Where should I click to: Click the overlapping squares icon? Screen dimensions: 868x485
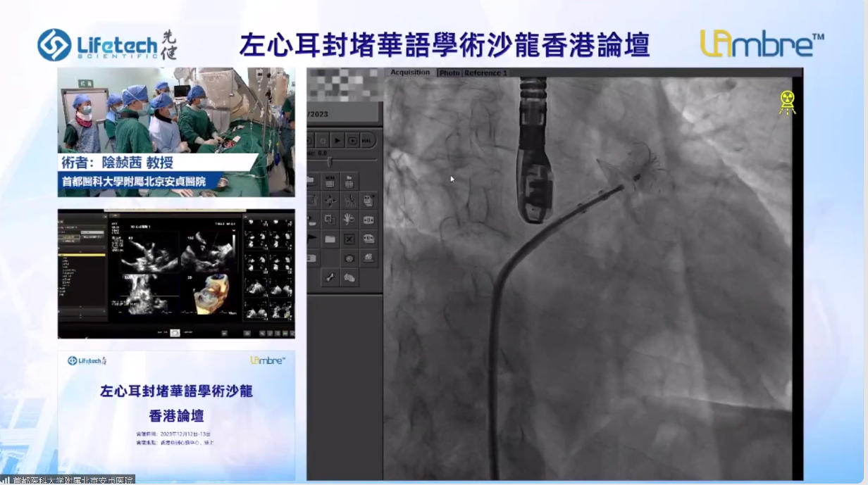click(330, 220)
